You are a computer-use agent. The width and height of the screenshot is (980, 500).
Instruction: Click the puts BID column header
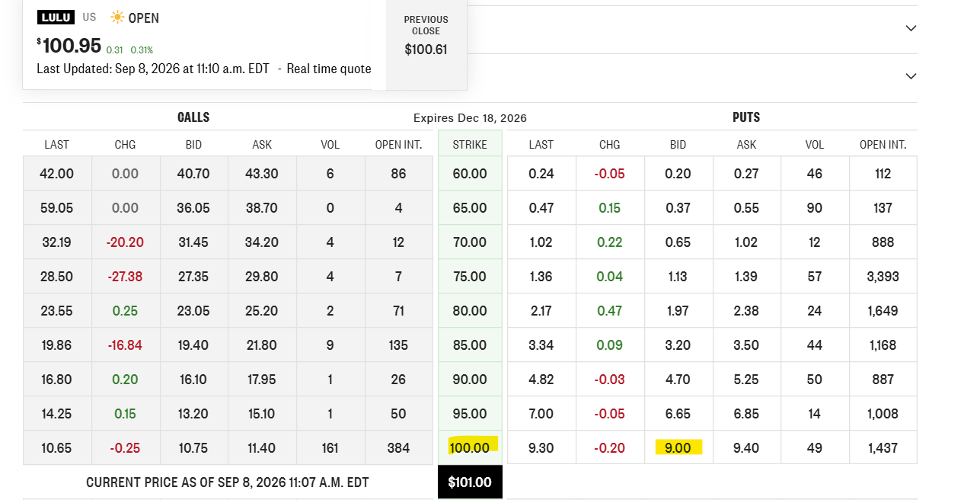pos(678,145)
